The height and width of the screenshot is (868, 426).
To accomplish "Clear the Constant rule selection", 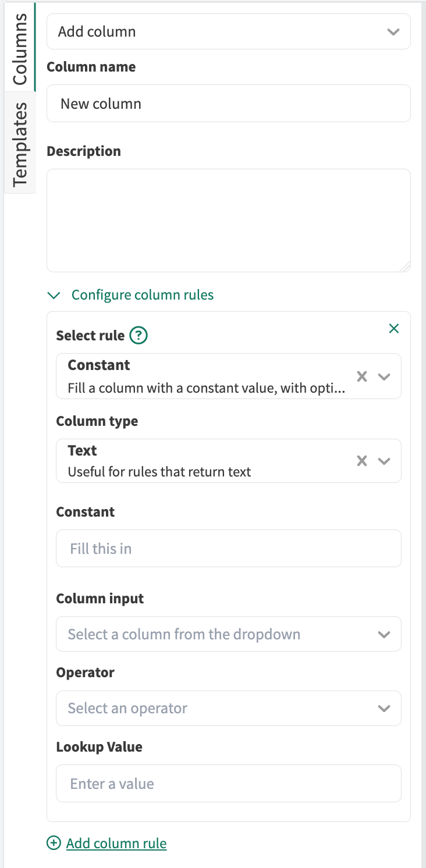I will click(362, 376).
